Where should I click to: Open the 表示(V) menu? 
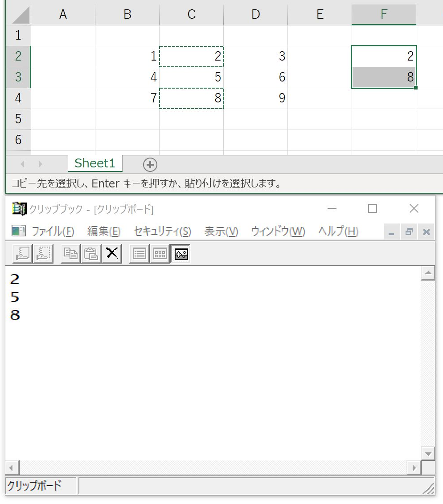tap(221, 232)
